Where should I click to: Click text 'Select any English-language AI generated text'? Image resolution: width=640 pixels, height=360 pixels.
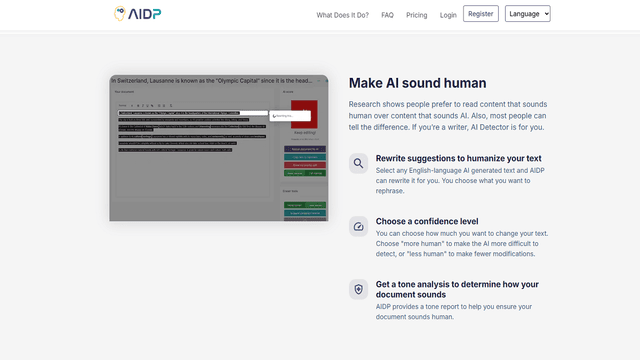(x=460, y=180)
